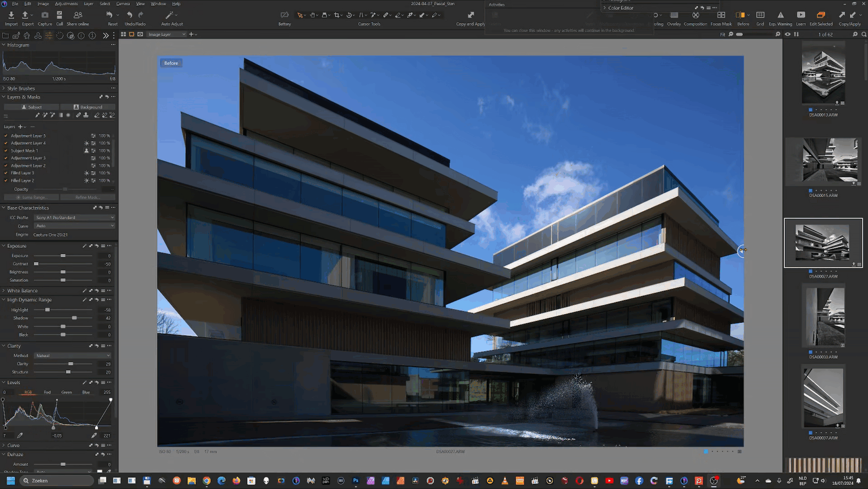The width and height of the screenshot is (868, 489).
Task: Open the Cull tool
Action: pos(59,15)
